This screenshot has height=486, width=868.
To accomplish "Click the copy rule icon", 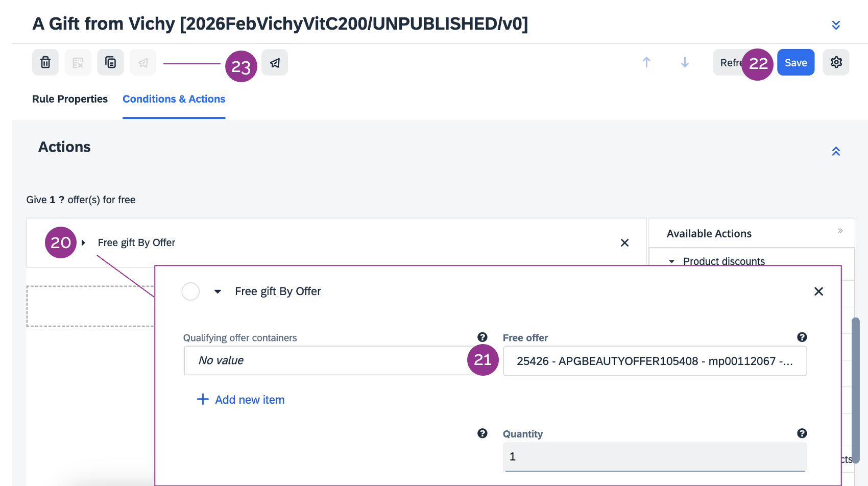I will [110, 62].
